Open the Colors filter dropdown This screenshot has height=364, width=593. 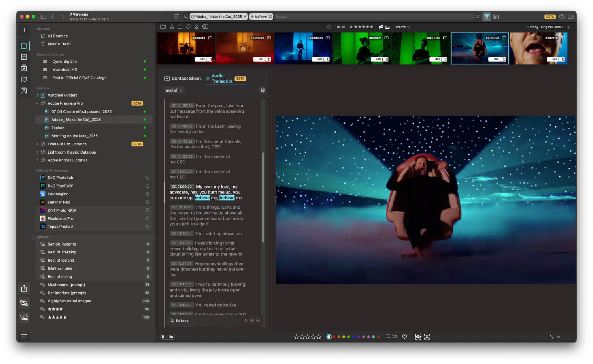tap(402, 27)
